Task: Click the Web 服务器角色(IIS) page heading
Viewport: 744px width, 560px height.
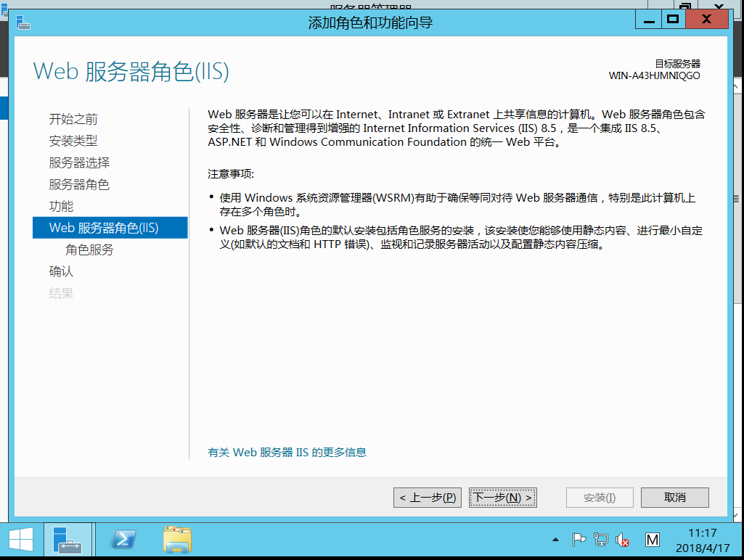Action: coord(131,72)
